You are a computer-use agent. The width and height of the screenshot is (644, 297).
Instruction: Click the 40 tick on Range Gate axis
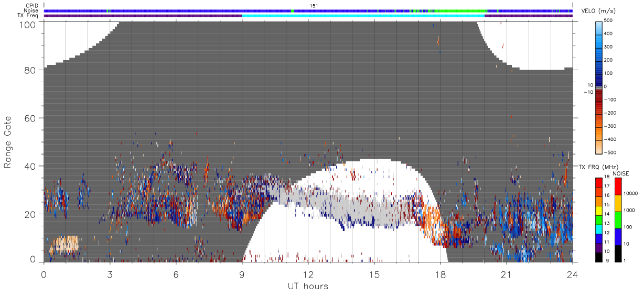[x=30, y=166]
